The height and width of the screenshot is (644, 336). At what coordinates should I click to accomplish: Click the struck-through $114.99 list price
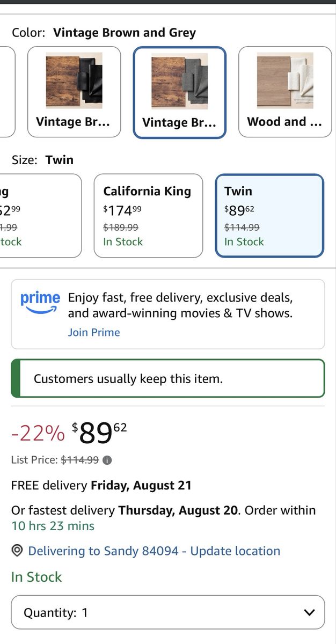pyautogui.click(x=80, y=460)
